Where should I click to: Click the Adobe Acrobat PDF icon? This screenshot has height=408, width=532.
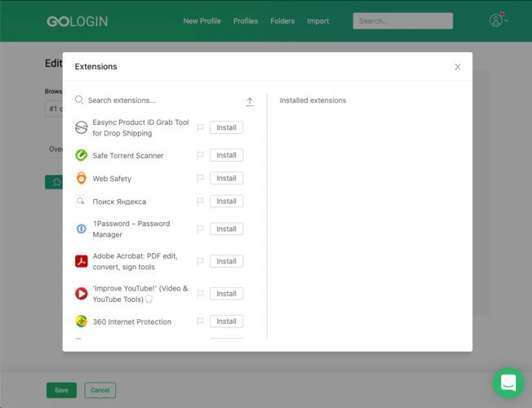pyautogui.click(x=81, y=261)
